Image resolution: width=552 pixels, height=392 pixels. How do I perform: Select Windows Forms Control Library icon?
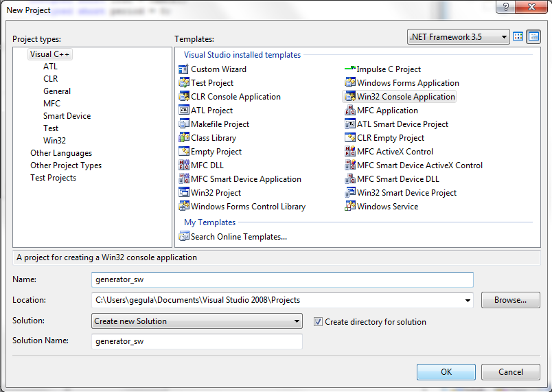coord(184,207)
